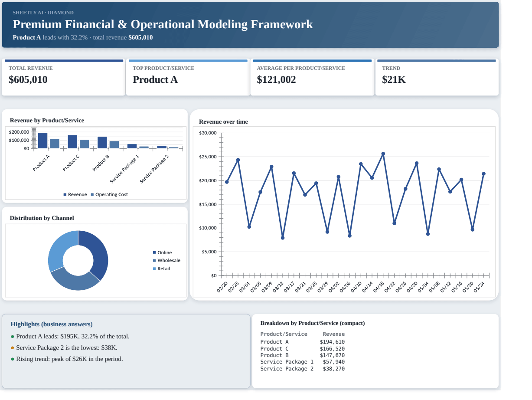Open the Total Revenue $605,010 card
Screen dimensions: 532x400
pos(63,77)
